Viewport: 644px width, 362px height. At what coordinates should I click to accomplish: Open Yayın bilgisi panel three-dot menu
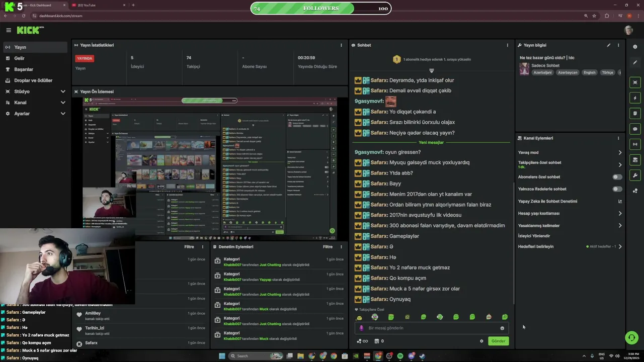618,45
